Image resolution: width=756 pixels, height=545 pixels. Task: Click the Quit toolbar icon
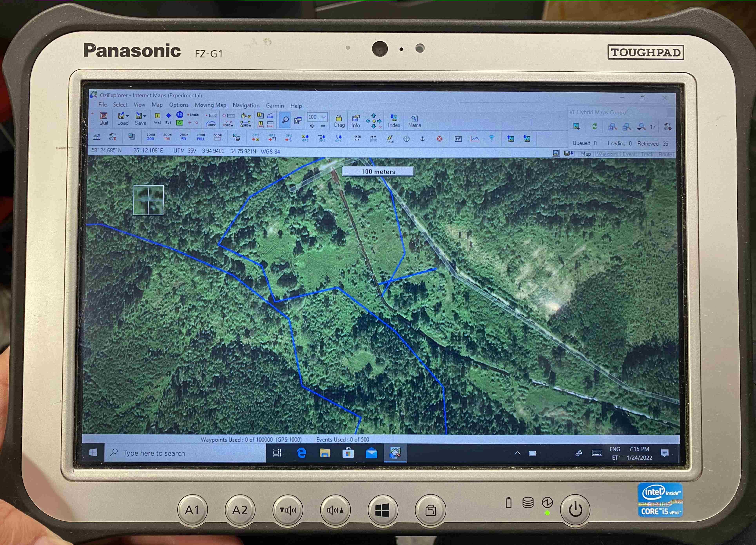tap(104, 119)
